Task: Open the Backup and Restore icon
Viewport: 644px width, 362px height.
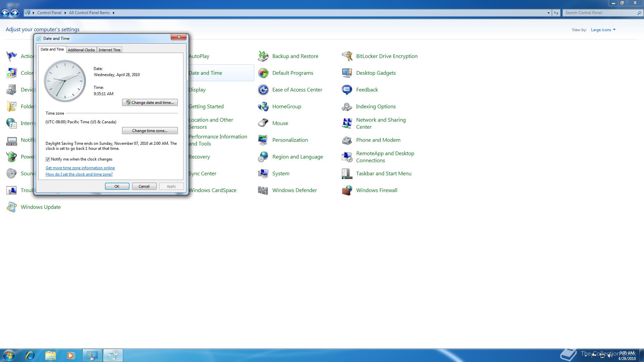Action: pyautogui.click(x=263, y=56)
